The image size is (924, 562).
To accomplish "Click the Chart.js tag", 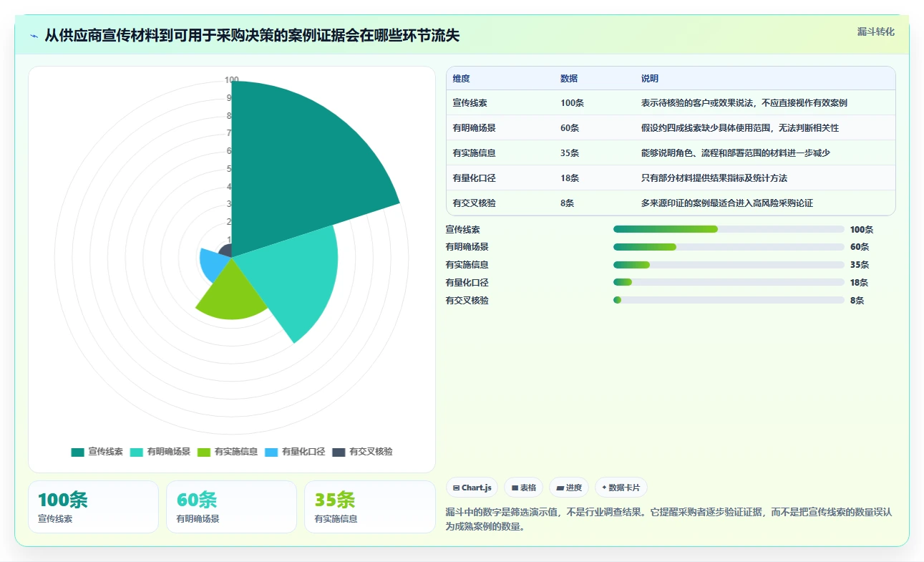I will [472, 488].
